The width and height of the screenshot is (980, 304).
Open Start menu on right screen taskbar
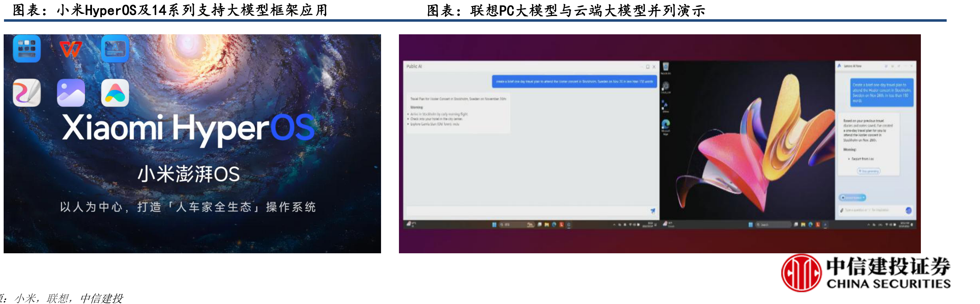(x=750, y=225)
